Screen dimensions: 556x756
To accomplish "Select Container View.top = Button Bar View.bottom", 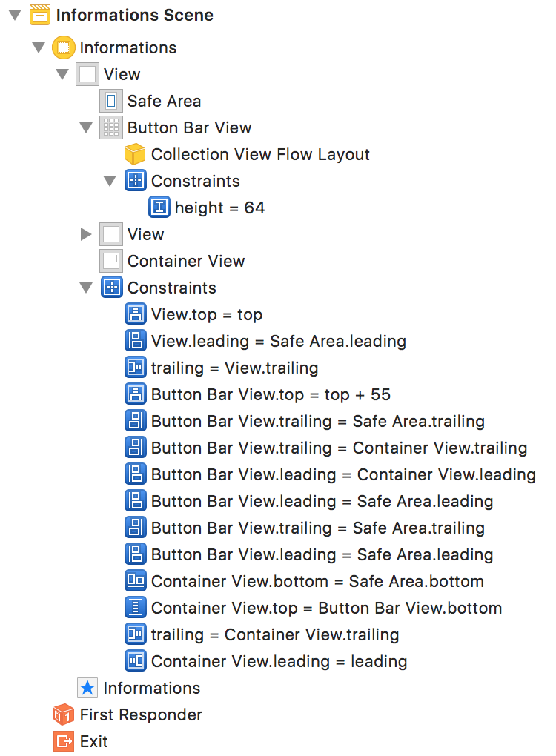I will coord(326,608).
